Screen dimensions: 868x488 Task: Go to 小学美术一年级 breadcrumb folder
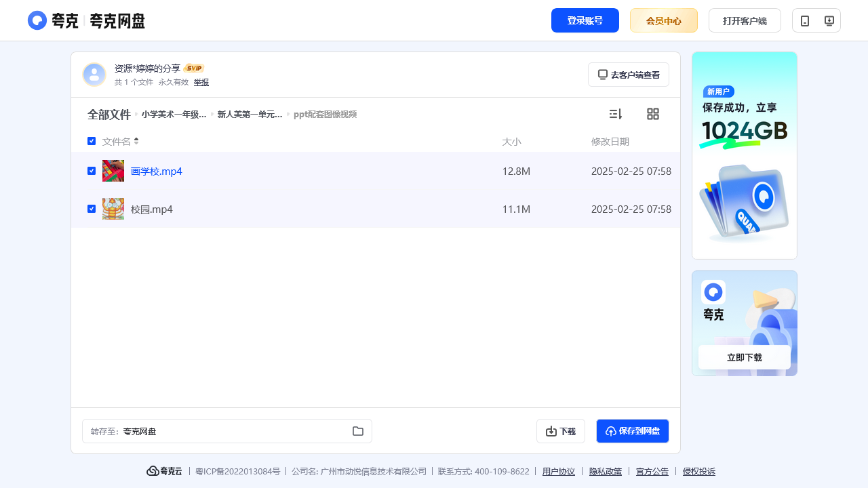coord(174,115)
